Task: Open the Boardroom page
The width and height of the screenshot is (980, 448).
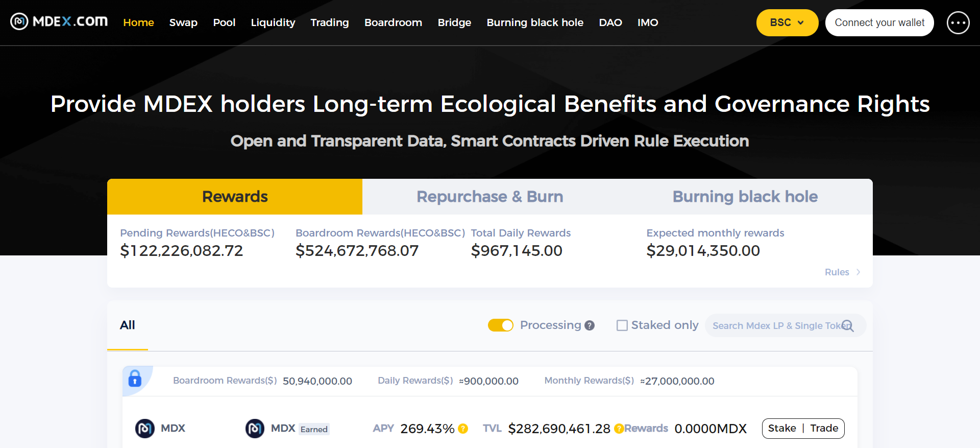Action: [x=393, y=22]
